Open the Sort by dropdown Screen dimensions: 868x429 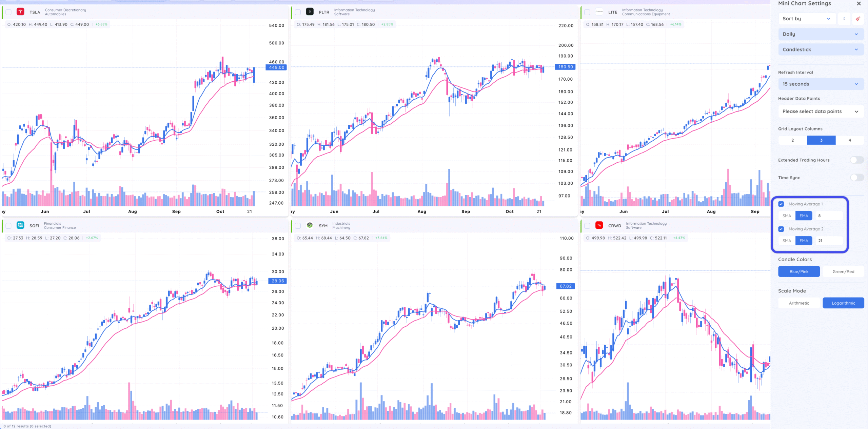click(x=806, y=19)
